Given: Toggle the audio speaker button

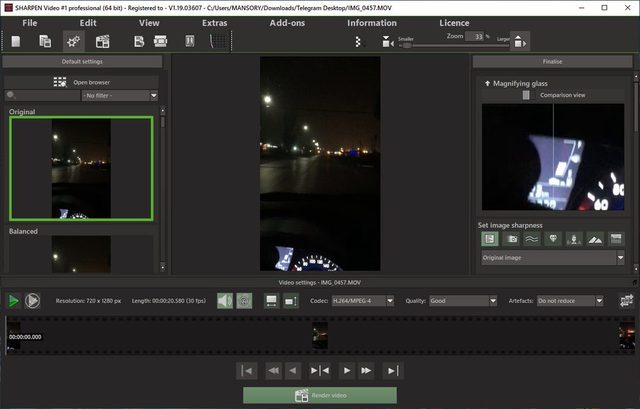Looking at the screenshot, I should pyautogui.click(x=225, y=300).
